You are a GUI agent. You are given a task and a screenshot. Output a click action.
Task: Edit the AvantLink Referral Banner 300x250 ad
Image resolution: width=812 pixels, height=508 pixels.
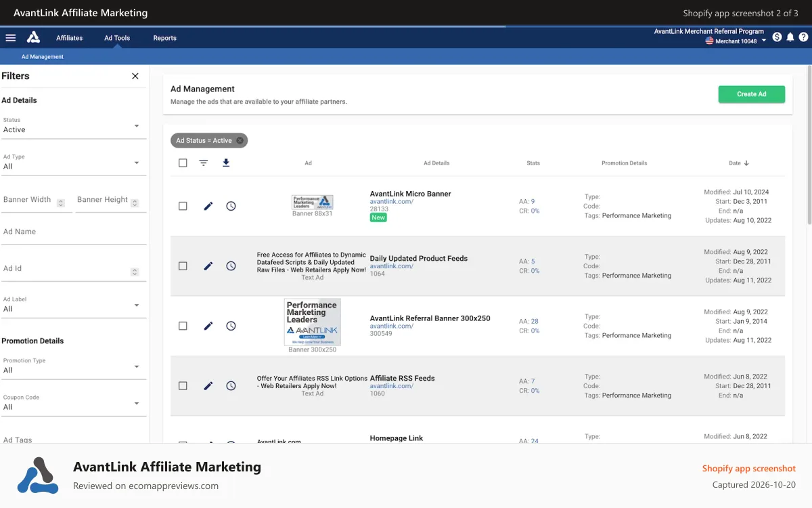tap(208, 326)
